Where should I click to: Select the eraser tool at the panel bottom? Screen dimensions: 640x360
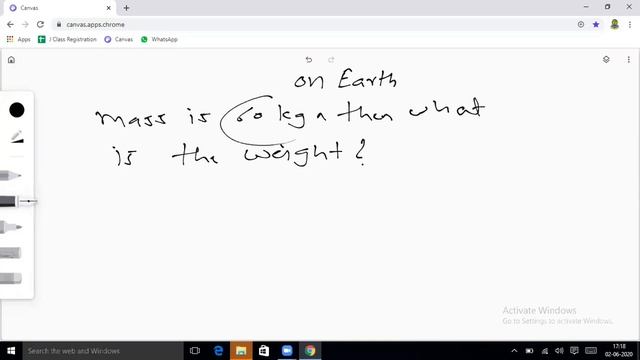[x=11, y=279]
